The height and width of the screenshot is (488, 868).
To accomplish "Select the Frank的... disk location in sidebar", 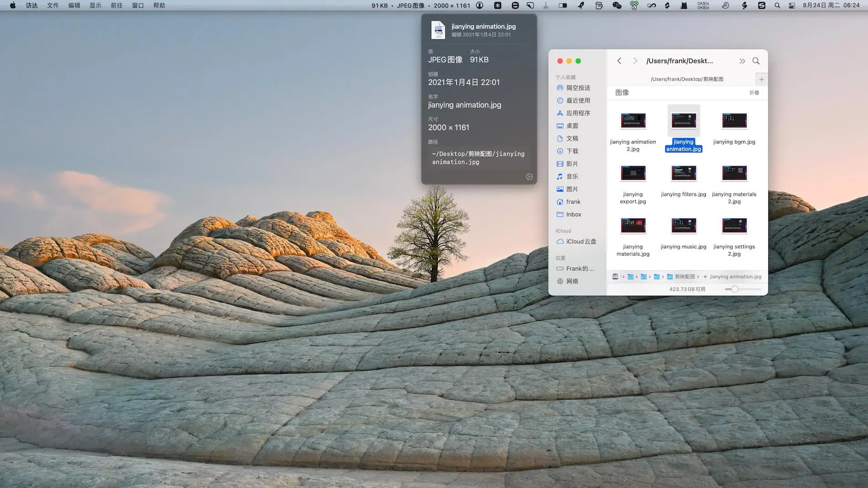I will click(575, 269).
